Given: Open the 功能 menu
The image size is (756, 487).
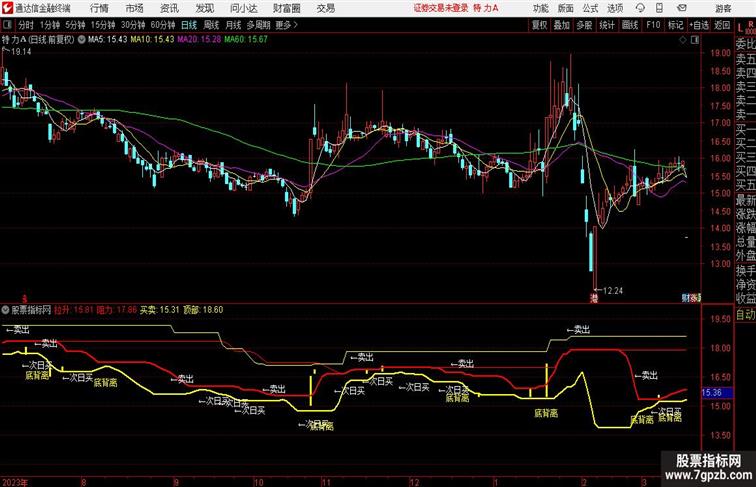Looking at the screenshot, I should pyautogui.click(x=540, y=8).
